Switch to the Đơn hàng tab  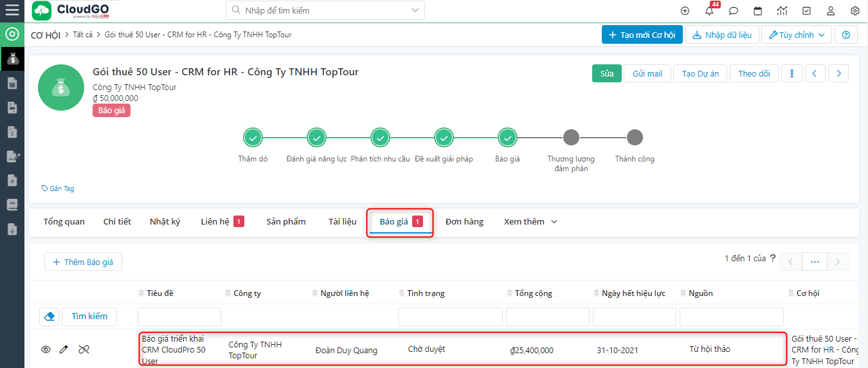[464, 221]
